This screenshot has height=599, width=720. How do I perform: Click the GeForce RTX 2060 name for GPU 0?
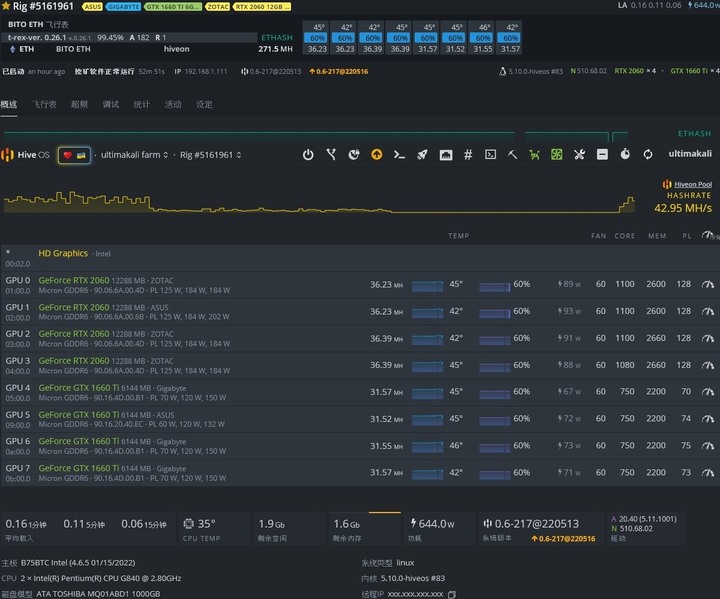(x=74, y=280)
